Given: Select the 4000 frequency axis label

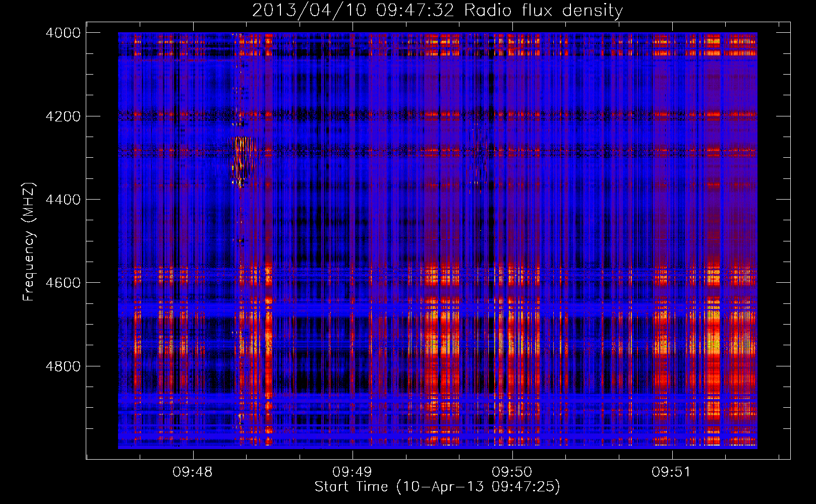Looking at the screenshot, I should tap(63, 33).
